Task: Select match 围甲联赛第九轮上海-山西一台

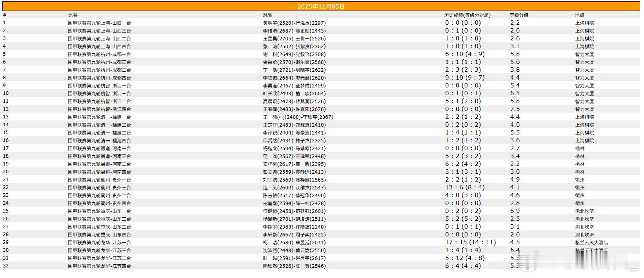Action: pos(100,23)
